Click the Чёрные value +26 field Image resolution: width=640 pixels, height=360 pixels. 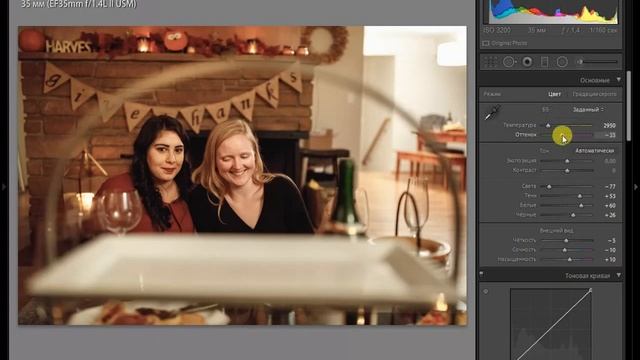[610, 215]
